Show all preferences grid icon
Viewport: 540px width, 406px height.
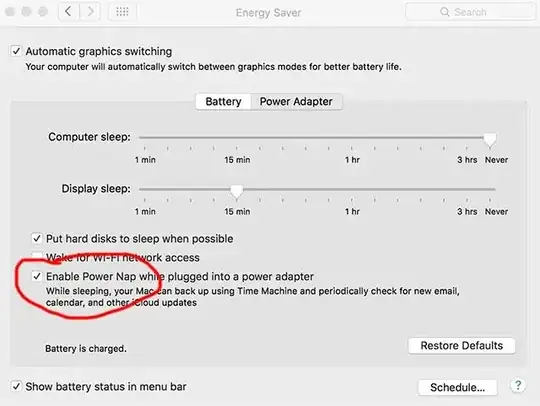pyautogui.click(x=122, y=12)
